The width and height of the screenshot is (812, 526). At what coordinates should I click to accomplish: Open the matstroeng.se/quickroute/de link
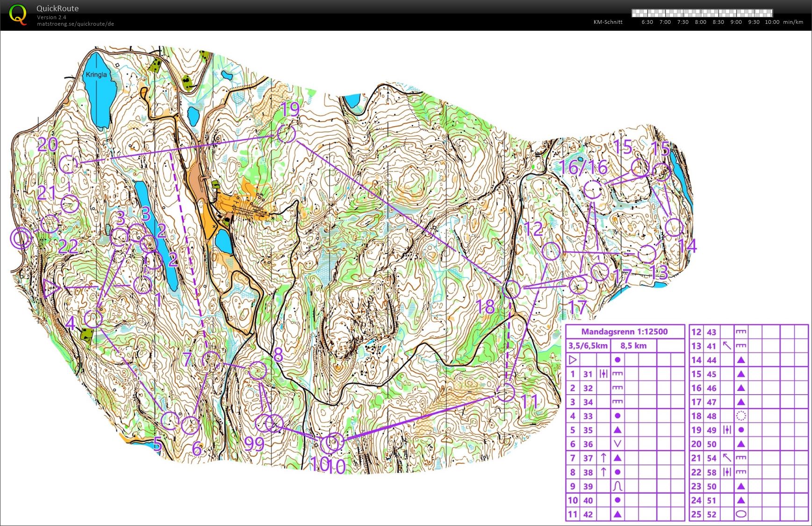click(x=75, y=24)
